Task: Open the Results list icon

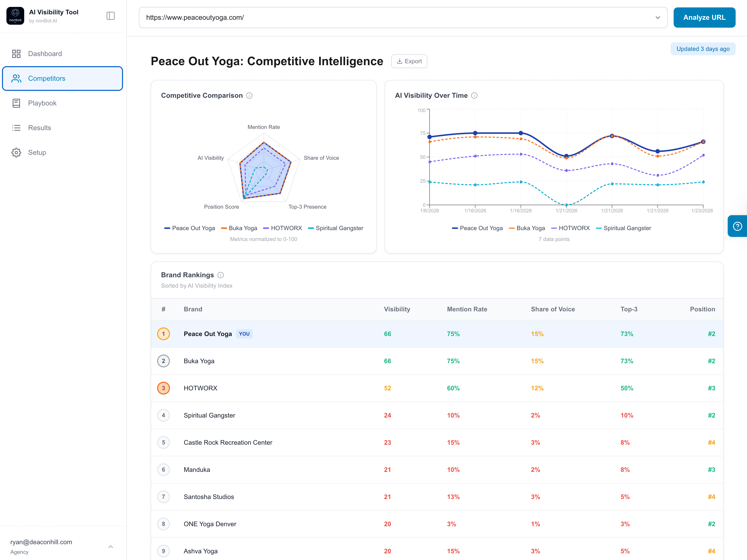Action: pyautogui.click(x=16, y=128)
